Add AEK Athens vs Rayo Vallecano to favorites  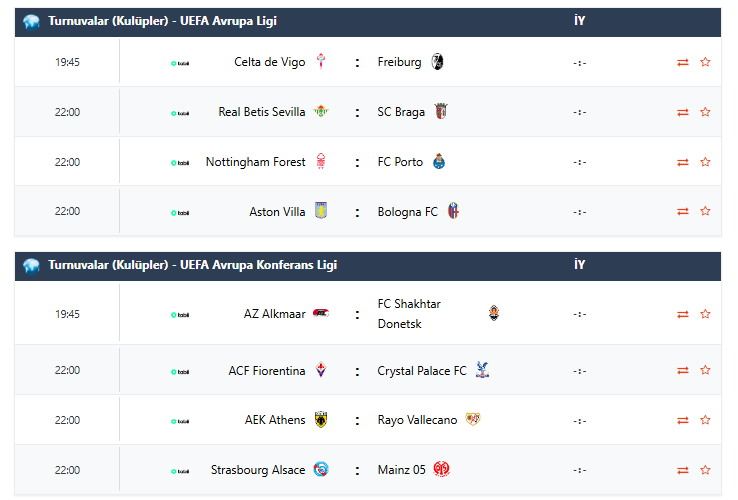coord(705,420)
